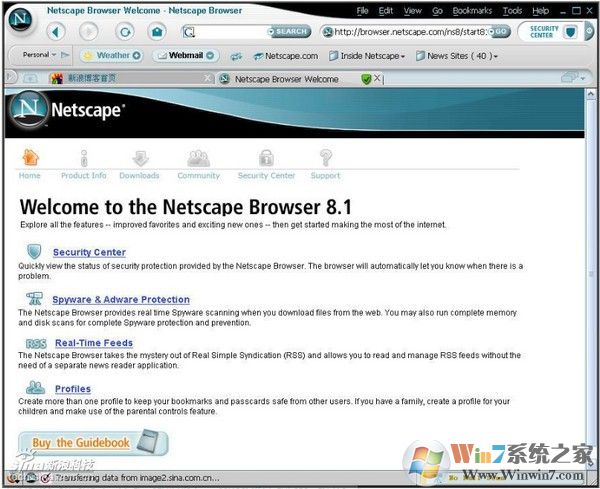Expand the arrow at Security Center button edge

click(589, 32)
